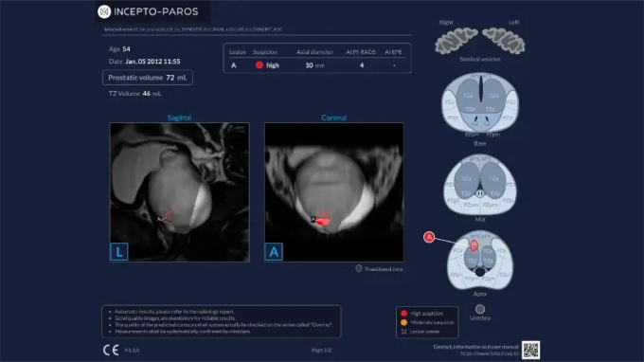Select lesion A row in table

tap(316, 65)
